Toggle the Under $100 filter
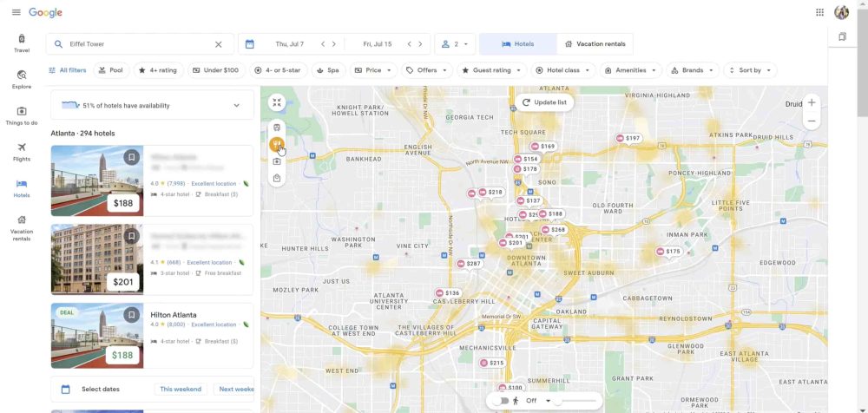This screenshot has height=413, width=868. coord(215,70)
